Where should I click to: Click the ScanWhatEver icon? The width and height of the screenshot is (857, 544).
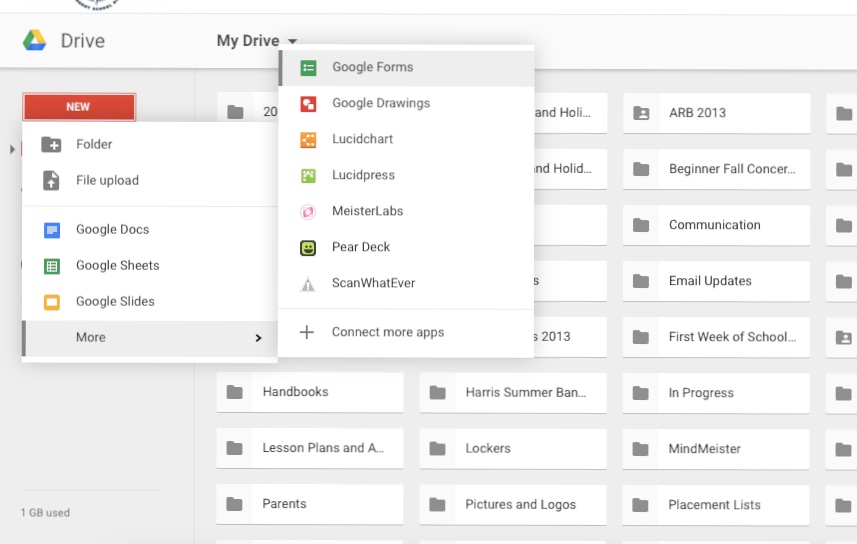click(308, 284)
